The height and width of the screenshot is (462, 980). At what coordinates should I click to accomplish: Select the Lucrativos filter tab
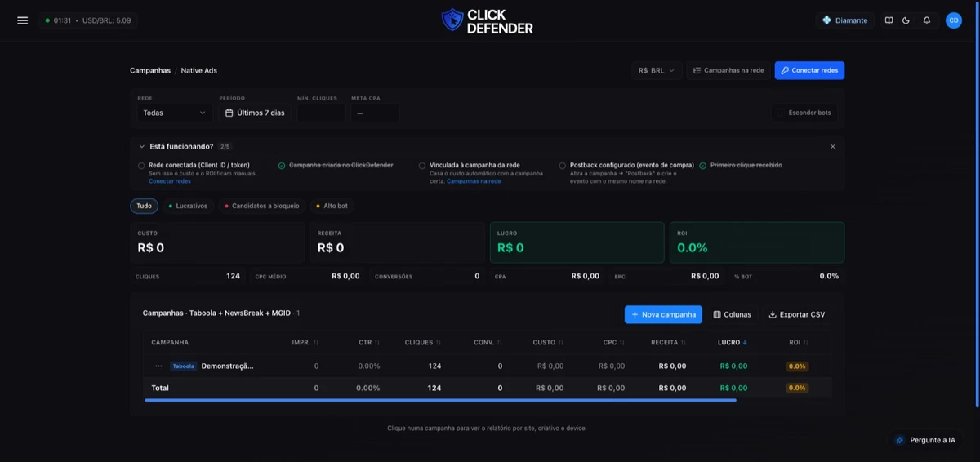coord(187,206)
